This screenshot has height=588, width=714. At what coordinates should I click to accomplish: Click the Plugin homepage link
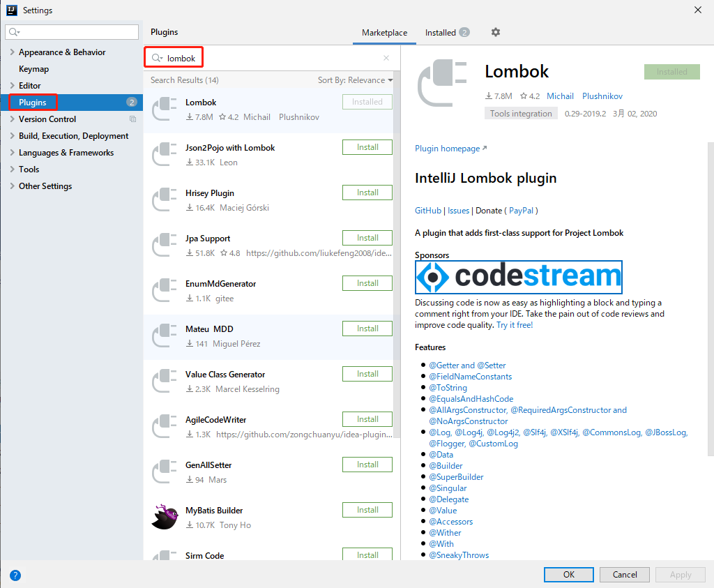[443, 149]
